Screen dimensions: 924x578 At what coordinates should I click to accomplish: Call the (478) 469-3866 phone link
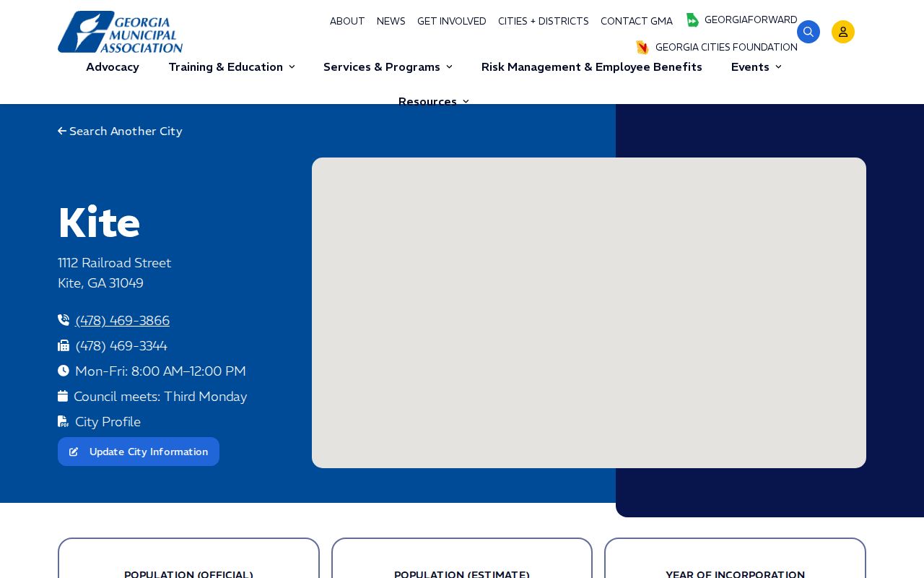click(123, 321)
